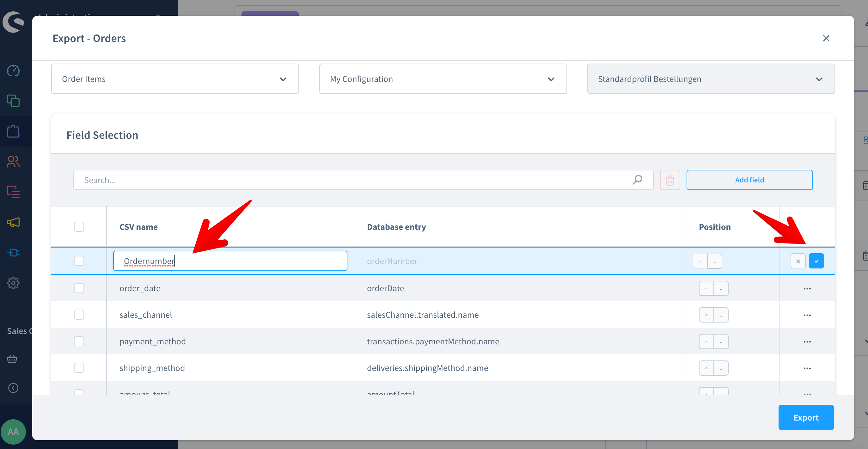Check the Ordernumber row checkbox
This screenshot has width=868, height=449.
(79, 261)
